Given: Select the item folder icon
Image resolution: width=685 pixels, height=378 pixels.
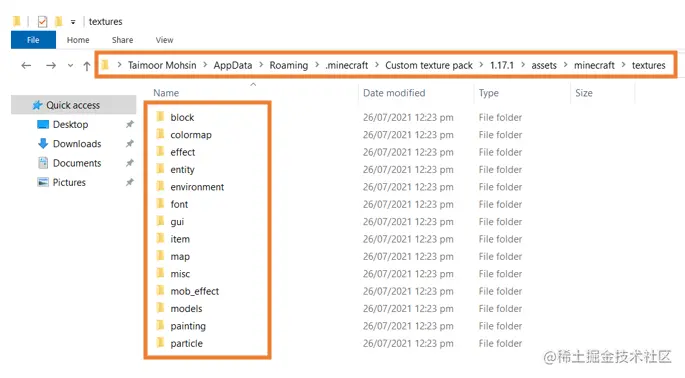Looking at the screenshot, I should 160,239.
